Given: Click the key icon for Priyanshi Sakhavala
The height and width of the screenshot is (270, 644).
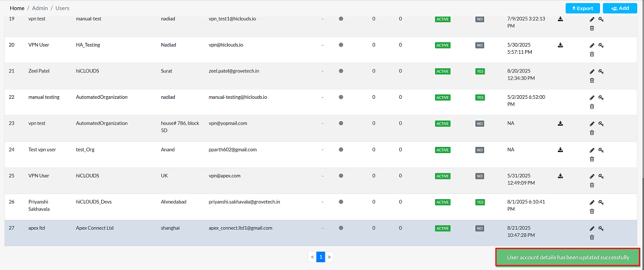Looking at the screenshot, I should click(601, 202).
